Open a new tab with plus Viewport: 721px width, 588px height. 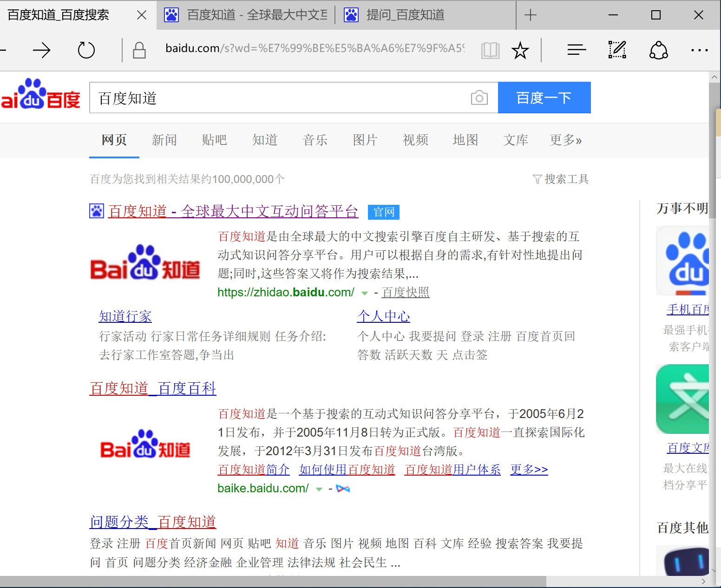coord(530,15)
